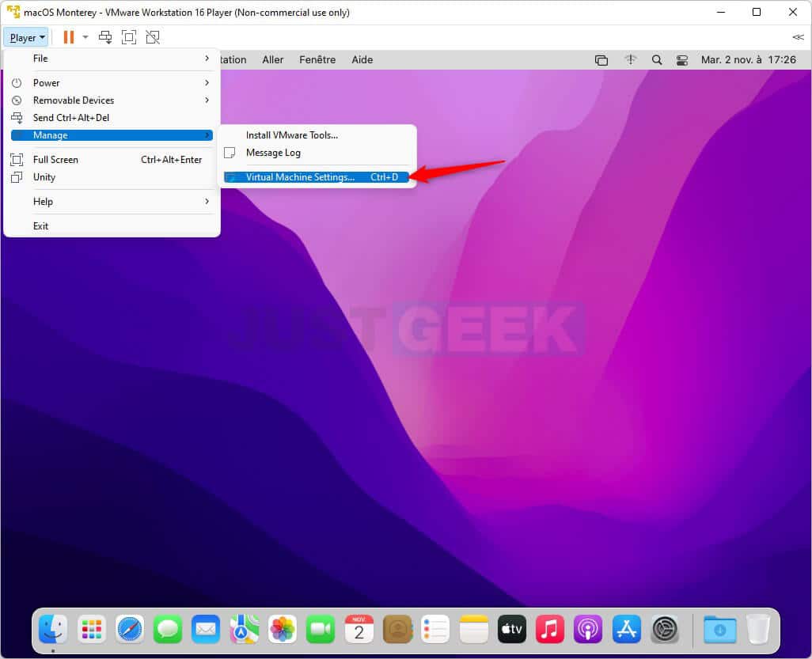Open the Player dropdown menu

(x=26, y=37)
